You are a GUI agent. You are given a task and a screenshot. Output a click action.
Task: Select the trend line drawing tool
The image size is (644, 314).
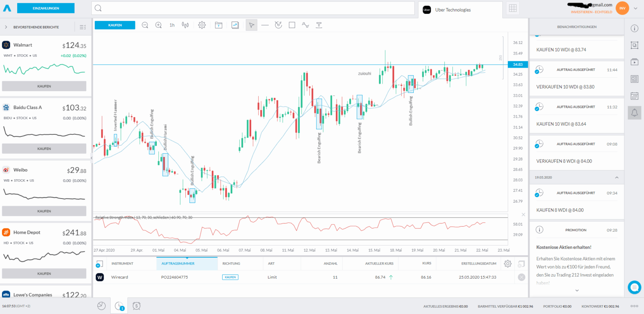265,25
